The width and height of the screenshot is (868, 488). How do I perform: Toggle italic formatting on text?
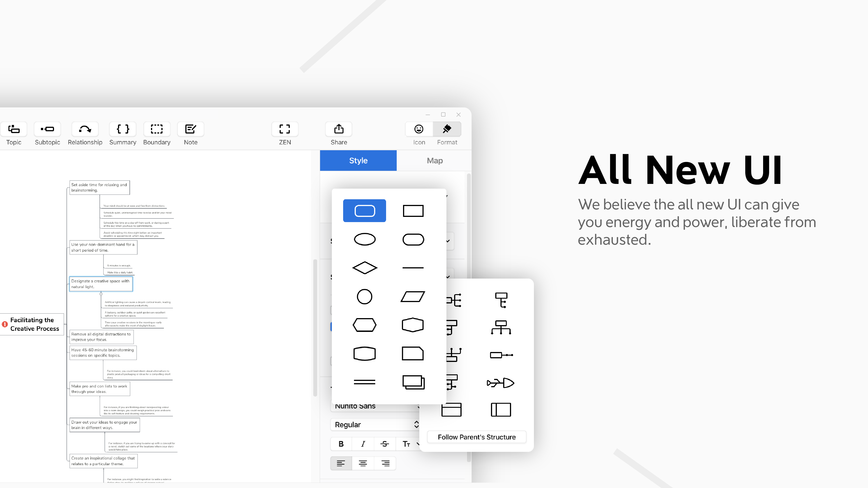[x=363, y=444]
